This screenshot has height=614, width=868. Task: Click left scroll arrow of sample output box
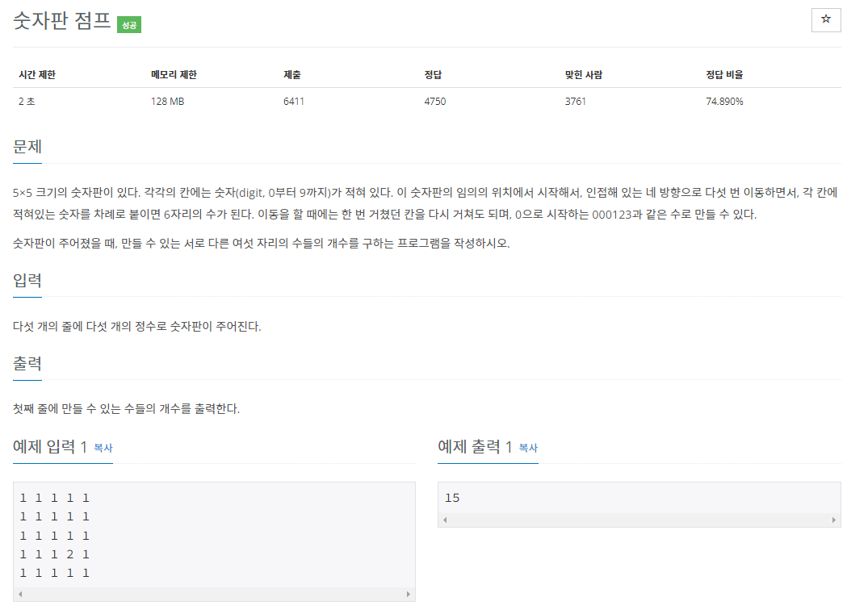[445, 520]
